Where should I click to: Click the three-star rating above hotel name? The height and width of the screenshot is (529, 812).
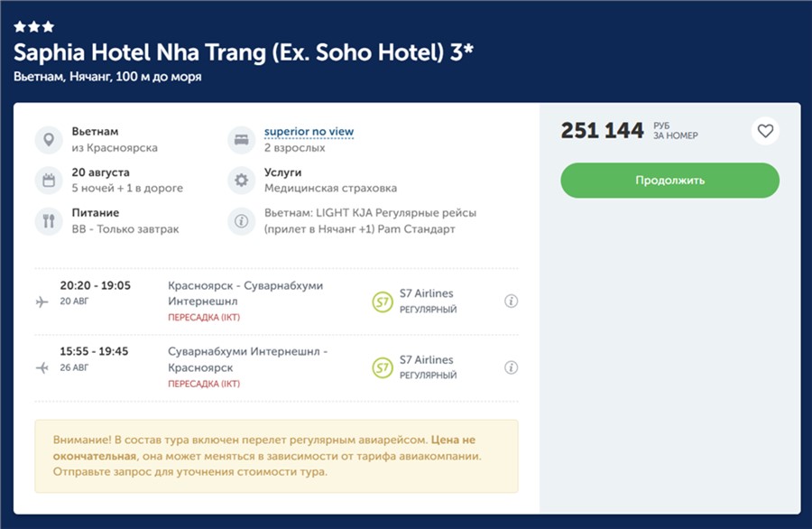[x=34, y=27]
